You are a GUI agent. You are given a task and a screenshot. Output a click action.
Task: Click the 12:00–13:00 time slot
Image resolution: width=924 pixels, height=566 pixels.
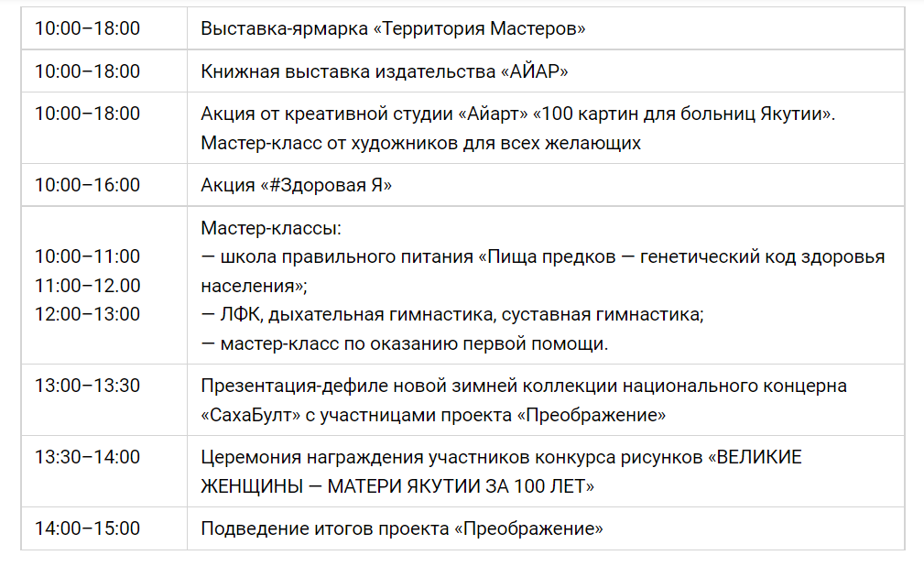(x=87, y=314)
